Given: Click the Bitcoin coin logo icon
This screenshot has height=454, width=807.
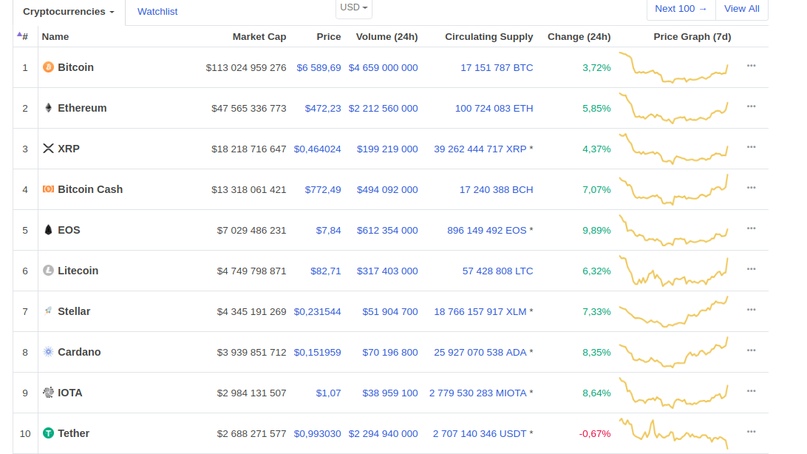Looking at the screenshot, I should point(48,67).
